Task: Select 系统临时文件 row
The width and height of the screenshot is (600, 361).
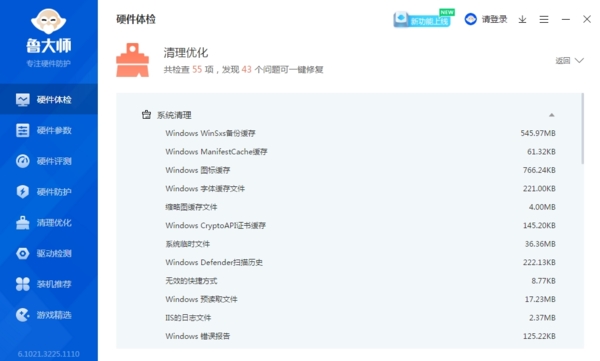Action: [360, 244]
